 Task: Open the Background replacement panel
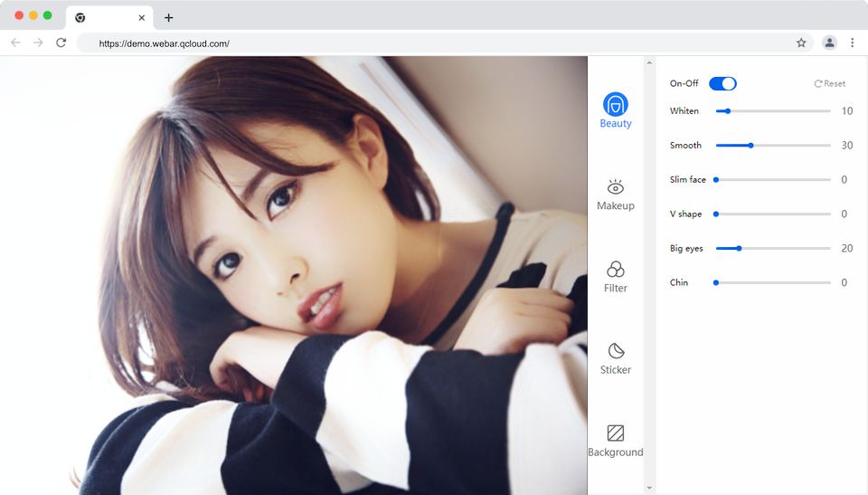tap(616, 433)
